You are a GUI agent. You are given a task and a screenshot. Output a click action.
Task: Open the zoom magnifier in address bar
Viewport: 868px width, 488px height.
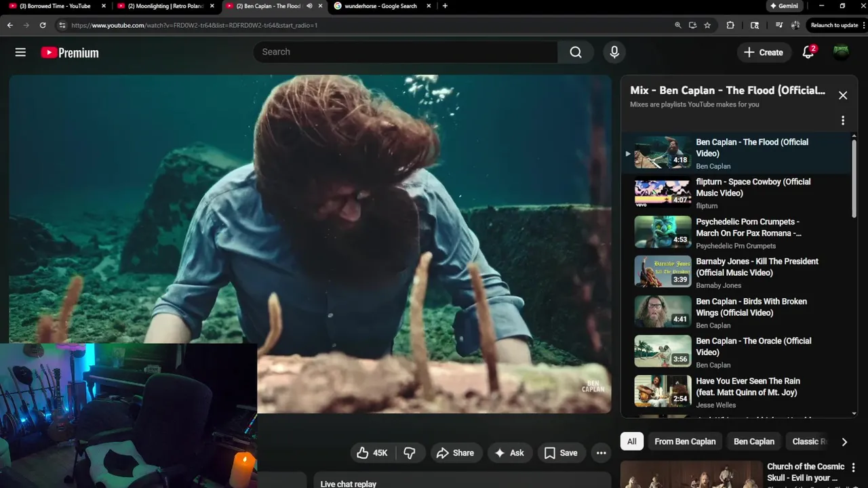(677, 25)
